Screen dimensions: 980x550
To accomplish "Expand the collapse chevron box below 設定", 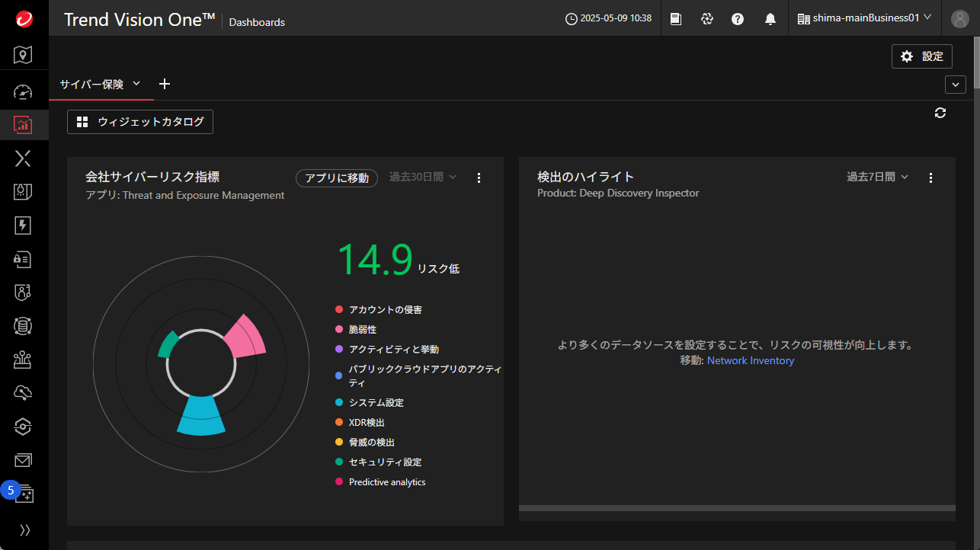I will tap(956, 85).
